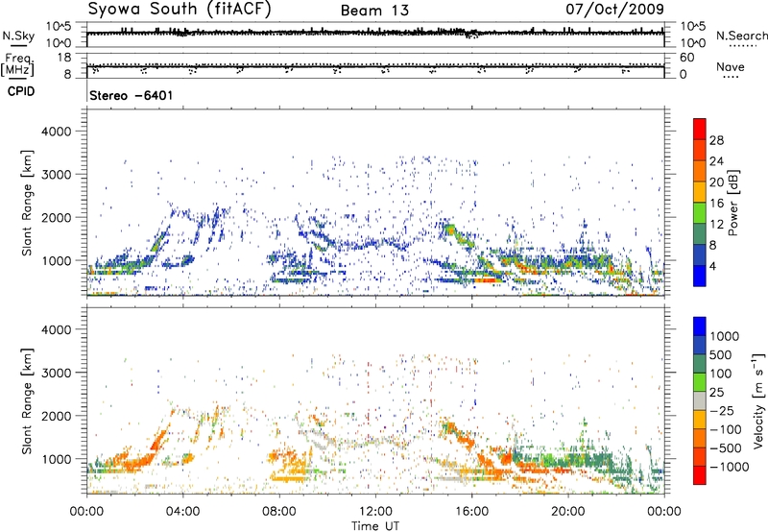Click the '-1000' label on Velocity colorbar
768x532 pixels.
(x=730, y=467)
